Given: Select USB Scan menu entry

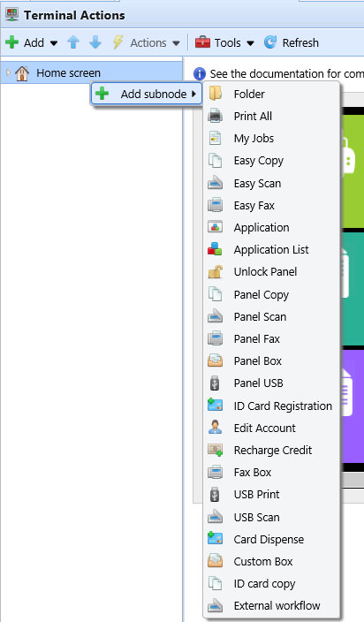Looking at the screenshot, I should point(271,517).
